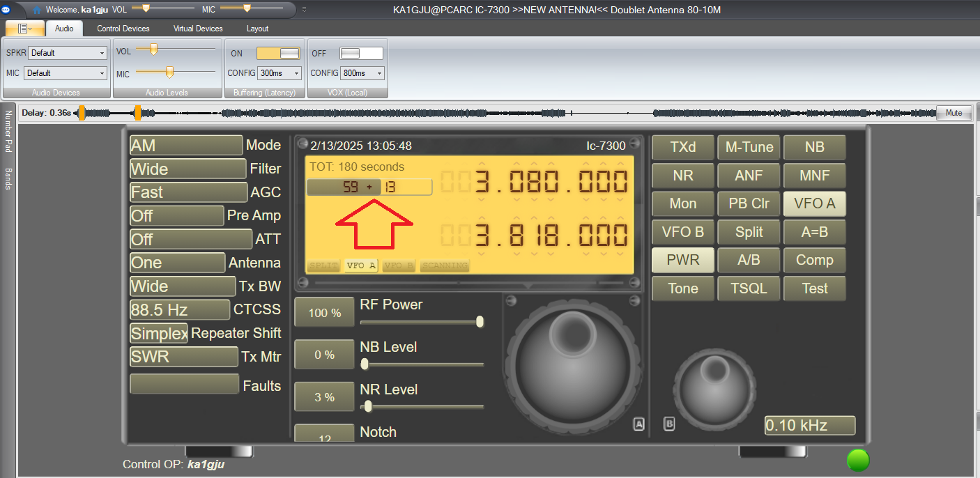Adjust the RF Power slider
This screenshot has width=980, height=478.
(x=480, y=322)
